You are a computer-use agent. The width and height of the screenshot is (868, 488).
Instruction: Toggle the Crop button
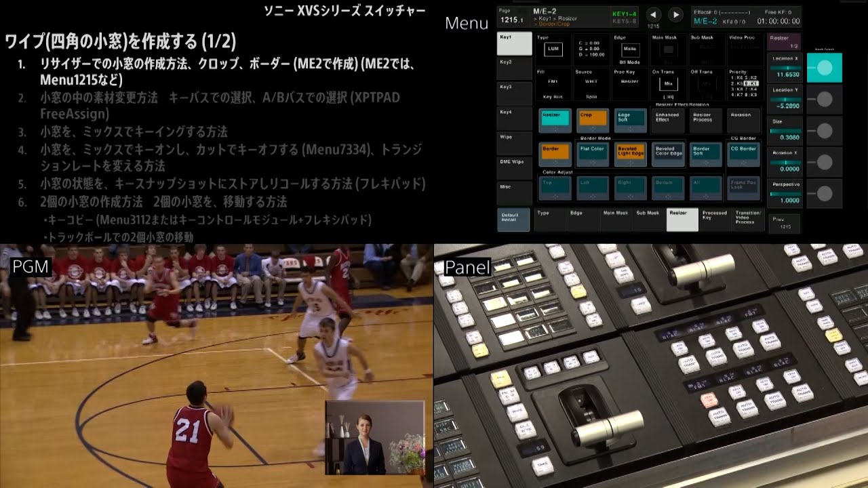tap(593, 121)
